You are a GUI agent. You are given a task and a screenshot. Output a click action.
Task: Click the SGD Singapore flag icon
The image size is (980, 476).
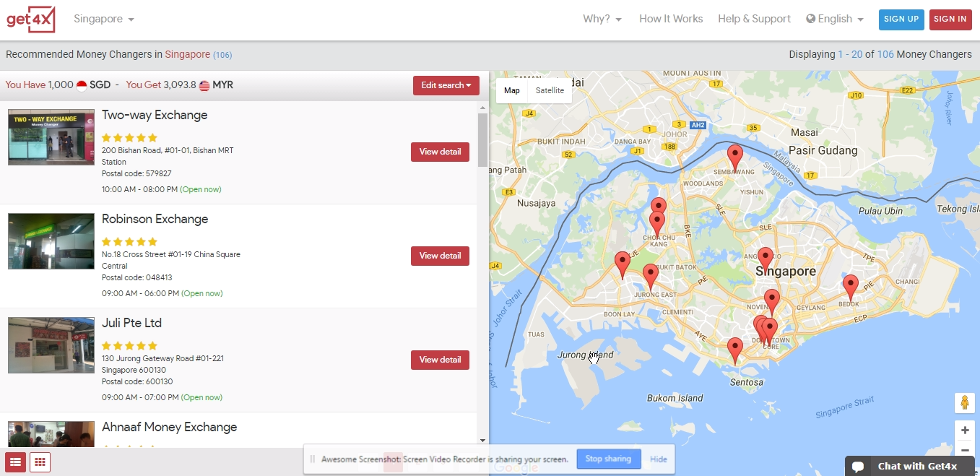click(82, 85)
